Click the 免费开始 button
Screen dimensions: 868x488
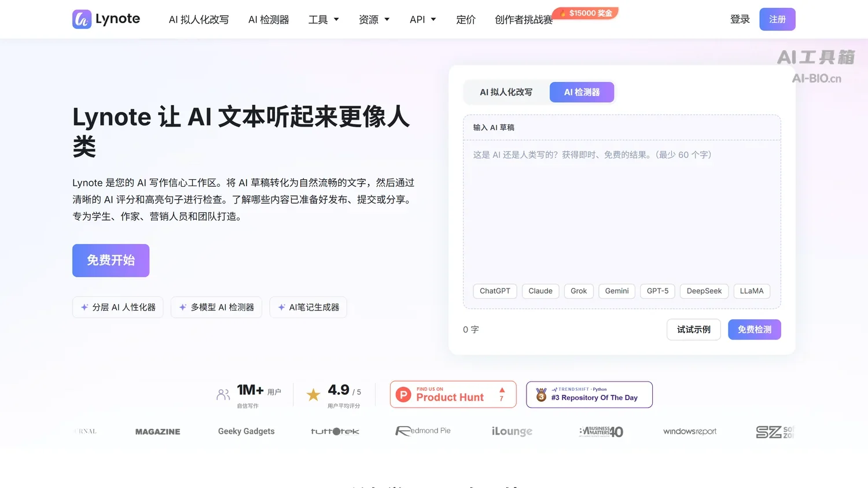click(x=111, y=260)
